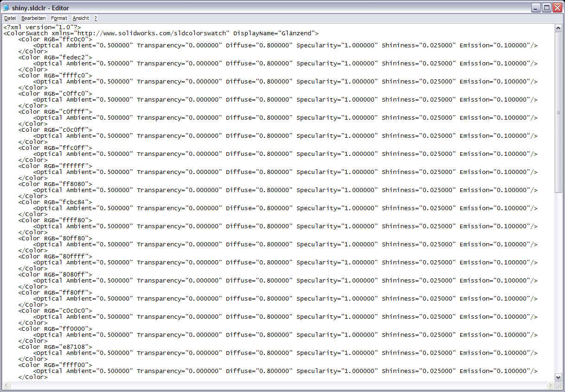
Task: Click the window title 'shiny.sldclr - Editor'
Action: [40, 8]
